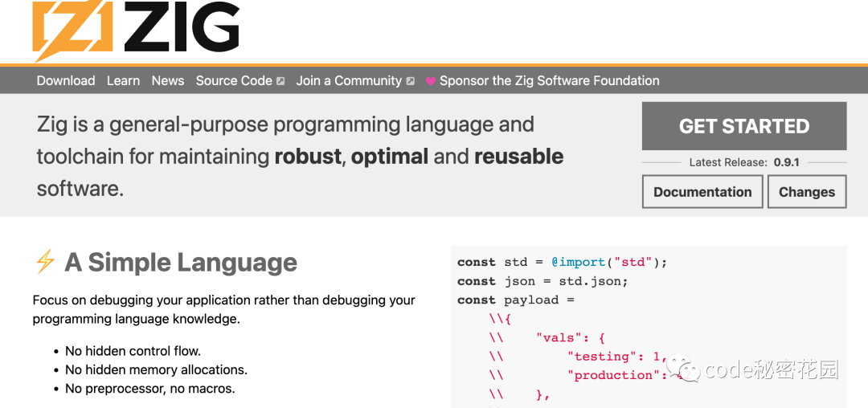Open the Download page

tap(66, 80)
